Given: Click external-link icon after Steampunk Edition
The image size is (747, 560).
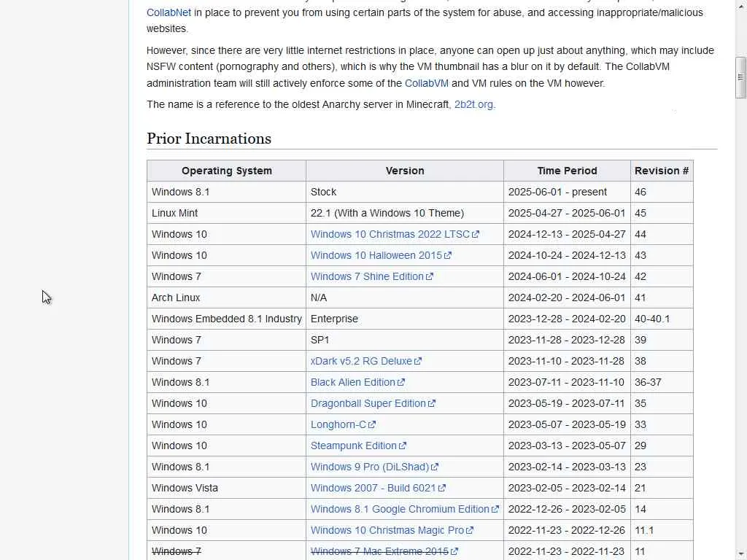Looking at the screenshot, I should (x=403, y=446).
